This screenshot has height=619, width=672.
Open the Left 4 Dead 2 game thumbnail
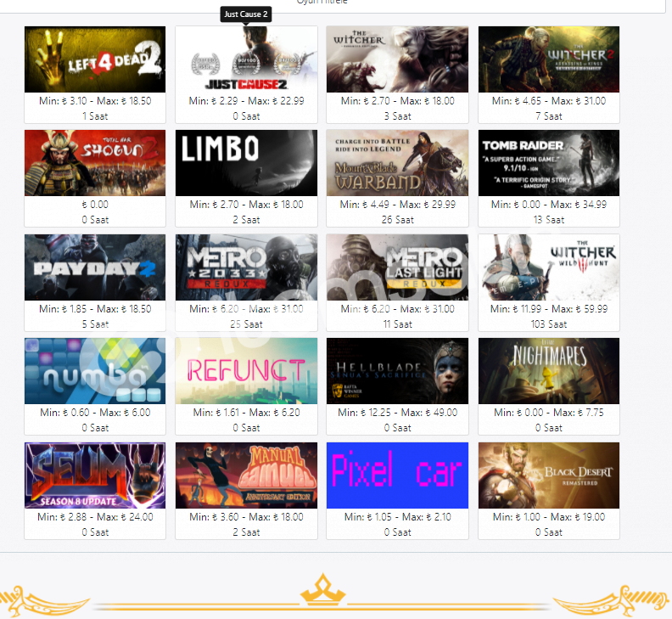pyautogui.click(x=95, y=59)
